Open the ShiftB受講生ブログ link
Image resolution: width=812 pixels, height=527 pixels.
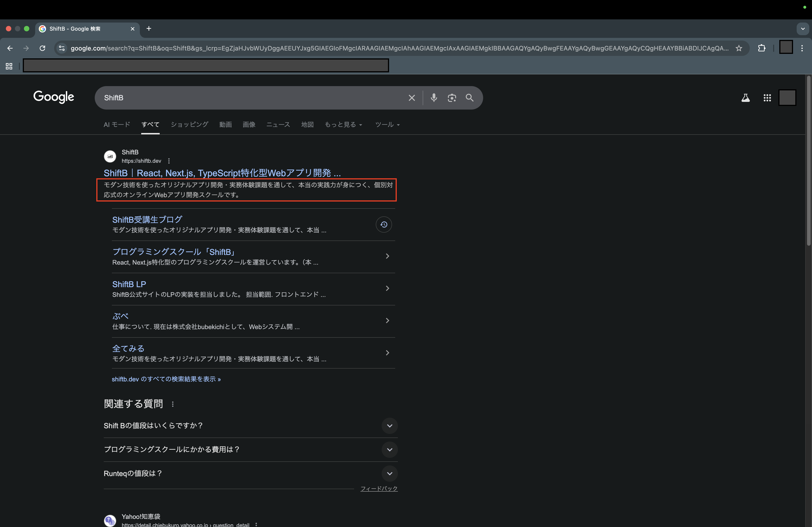[x=147, y=220]
